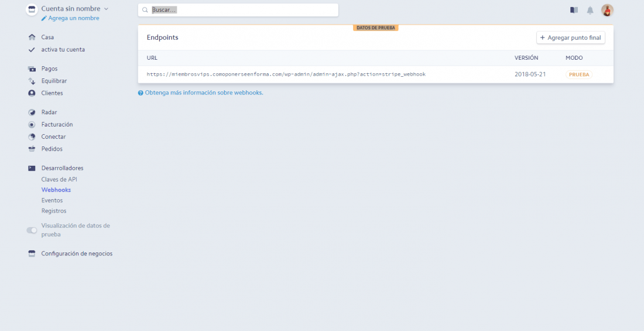Click the Endpoints heading
The height and width of the screenshot is (331, 644).
point(163,37)
